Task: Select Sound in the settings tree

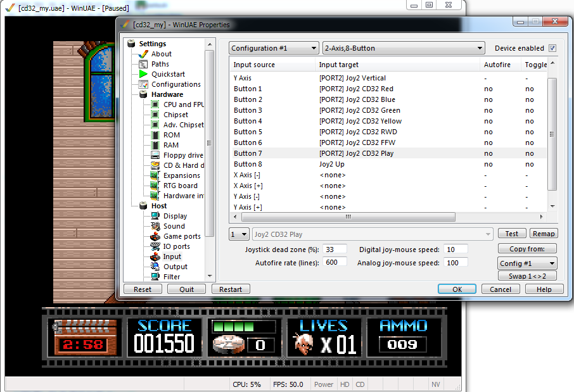Action: pyautogui.click(x=174, y=226)
